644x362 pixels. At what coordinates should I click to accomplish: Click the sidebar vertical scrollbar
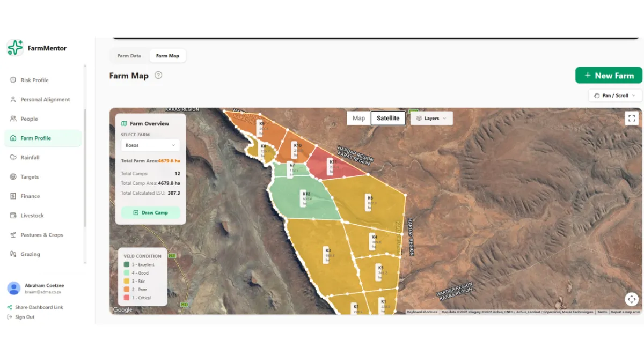(84, 167)
